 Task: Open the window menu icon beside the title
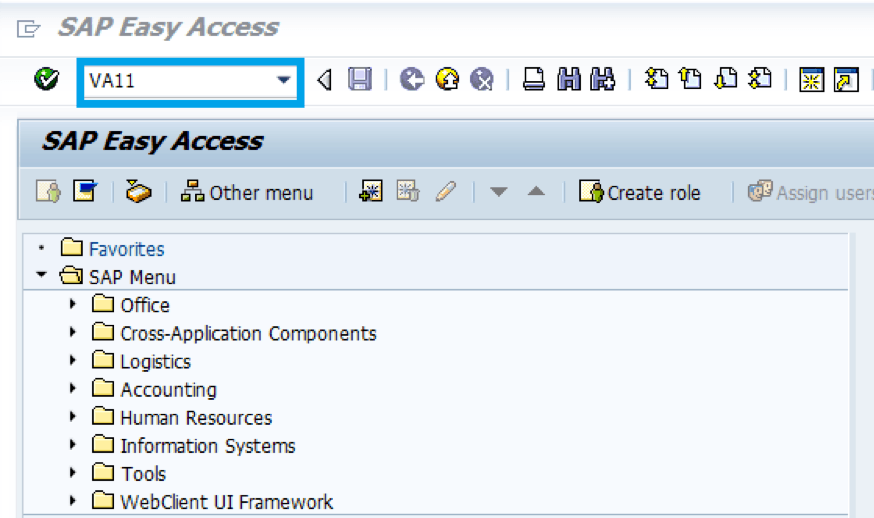pos(28,28)
